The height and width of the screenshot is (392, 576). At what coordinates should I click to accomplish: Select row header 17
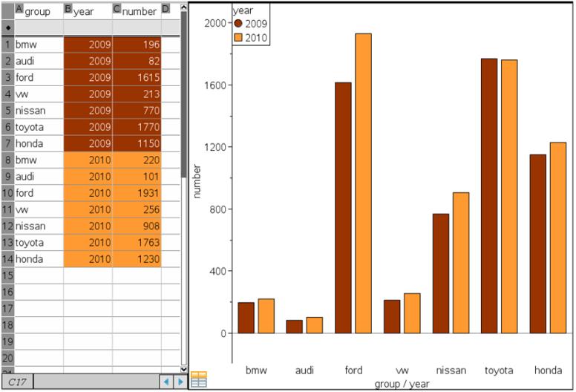point(8,309)
